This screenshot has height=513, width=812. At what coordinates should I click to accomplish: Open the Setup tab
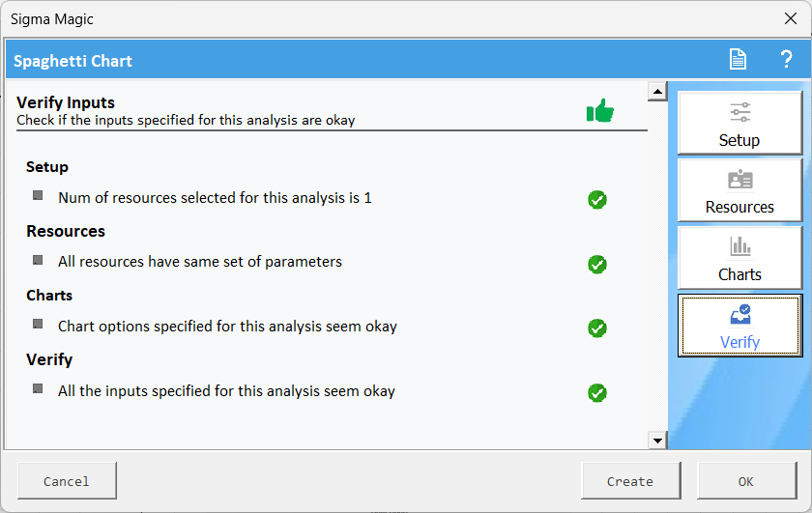click(739, 124)
